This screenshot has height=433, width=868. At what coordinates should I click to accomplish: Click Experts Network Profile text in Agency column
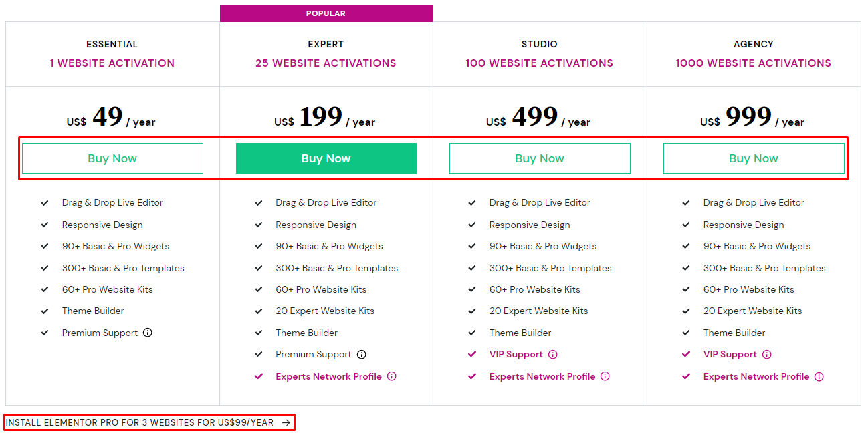click(756, 376)
